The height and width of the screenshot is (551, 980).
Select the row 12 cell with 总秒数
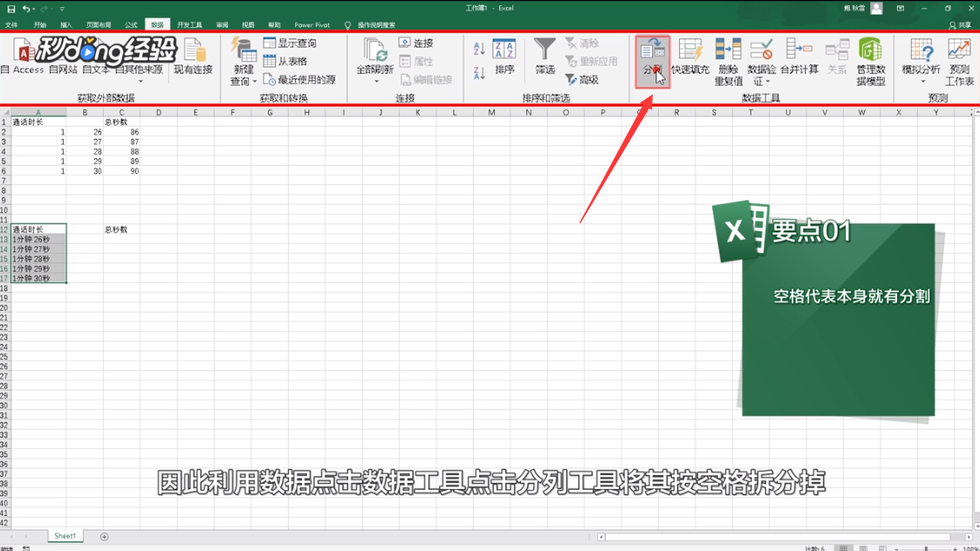pyautogui.click(x=121, y=230)
